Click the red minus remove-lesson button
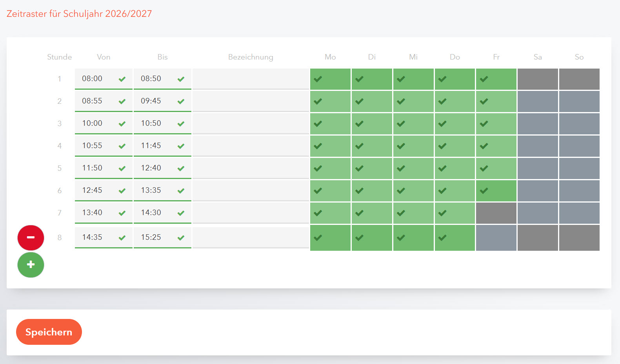 coord(31,237)
